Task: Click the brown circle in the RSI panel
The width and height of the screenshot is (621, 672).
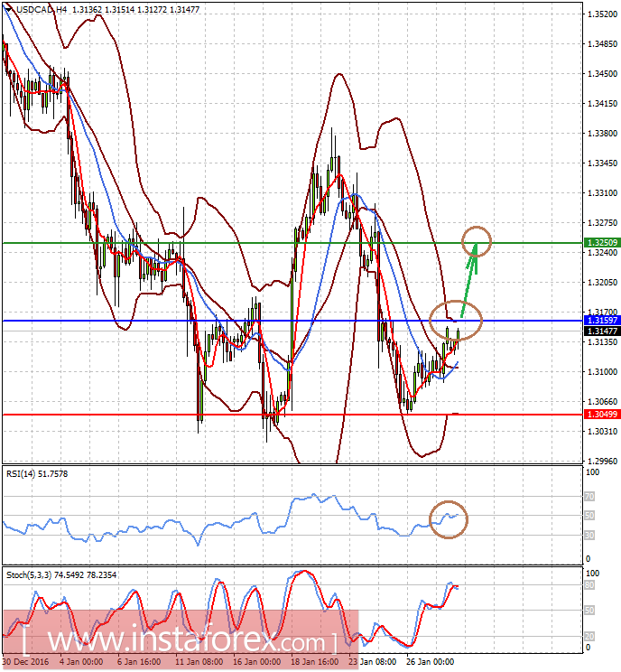Action: tap(448, 519)
